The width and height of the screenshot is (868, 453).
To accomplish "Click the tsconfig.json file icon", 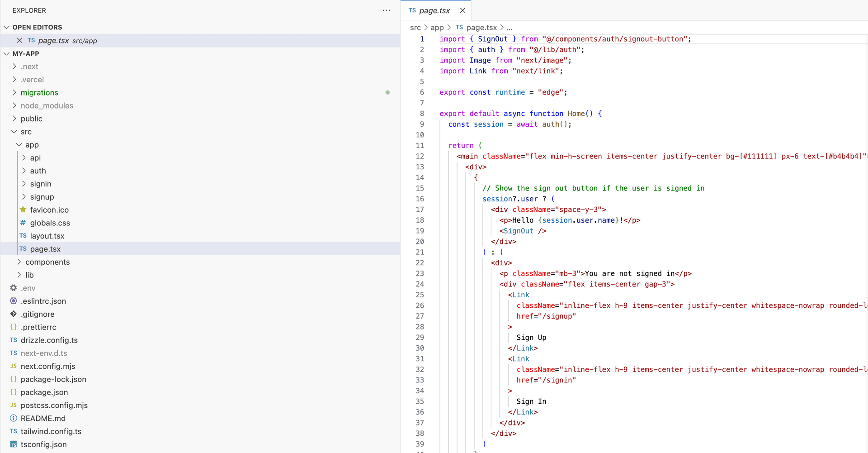I will coord(14,444).
